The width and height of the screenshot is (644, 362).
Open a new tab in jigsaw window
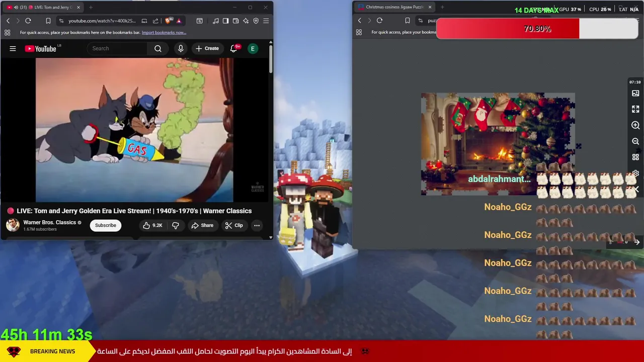pos(442,7)
